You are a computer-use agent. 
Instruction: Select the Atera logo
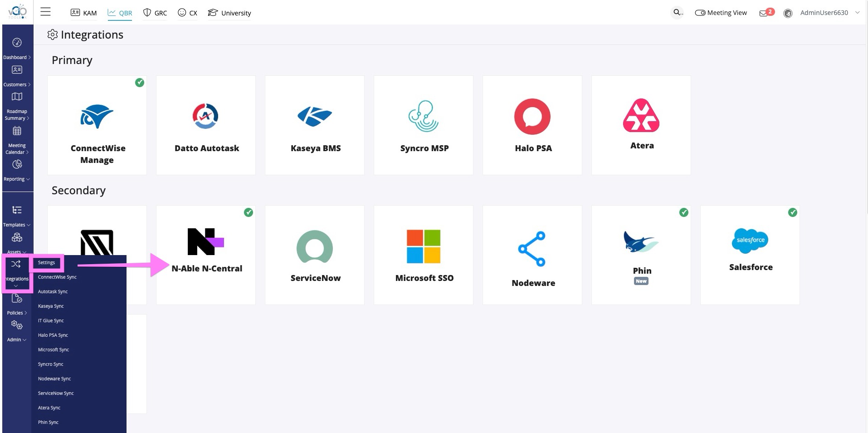click(641, 115)
